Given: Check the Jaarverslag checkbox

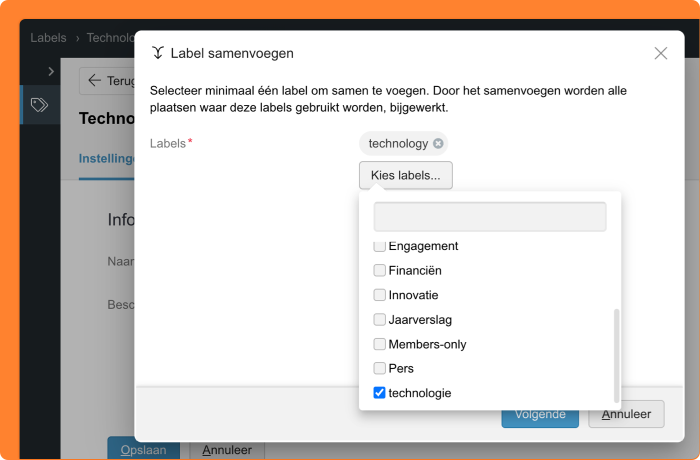Looking at the screenshot, I should click(x=379, y=319).
